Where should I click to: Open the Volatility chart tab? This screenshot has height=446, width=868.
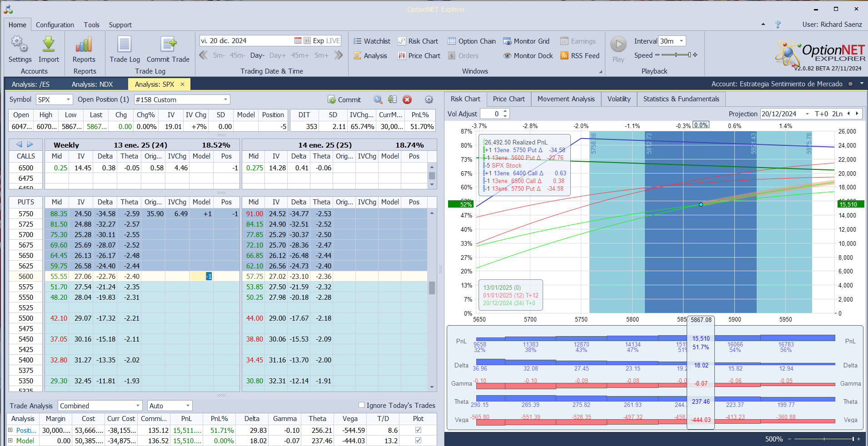(619, 99)
